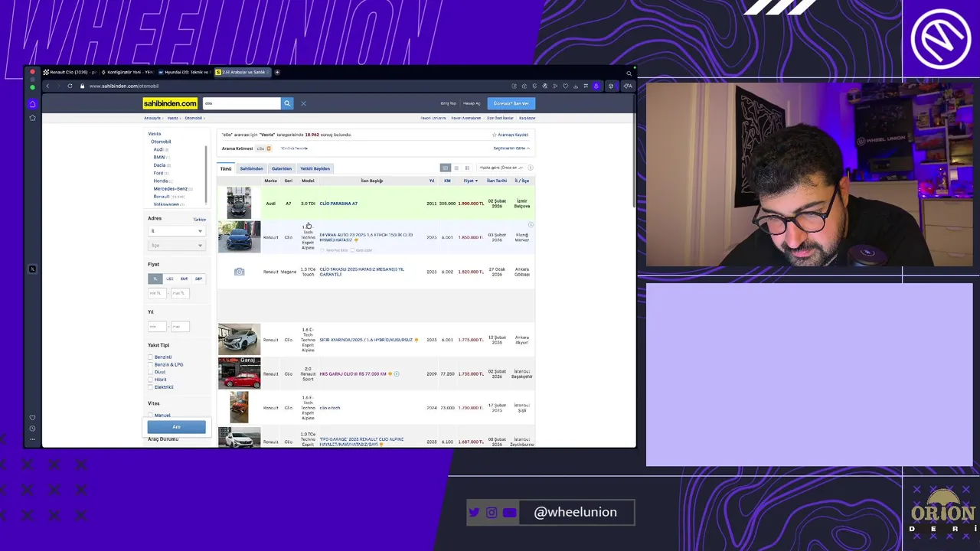
Task: Select the classic list view icon
Action: pos(445,168)
